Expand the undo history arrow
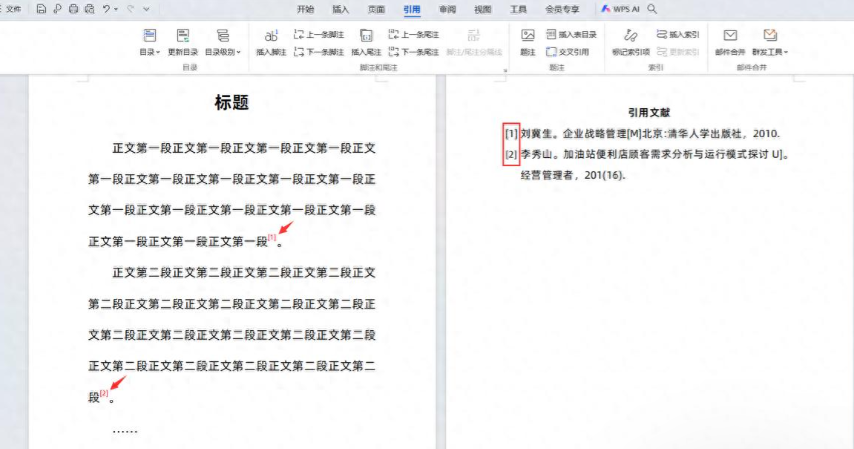The height and width of the screenshot is (449, 854). tap(117, 9)
